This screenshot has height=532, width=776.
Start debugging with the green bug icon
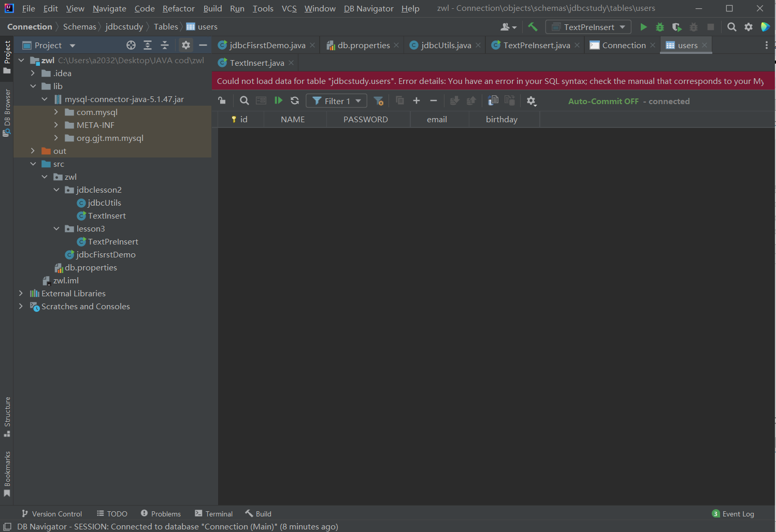660,27
